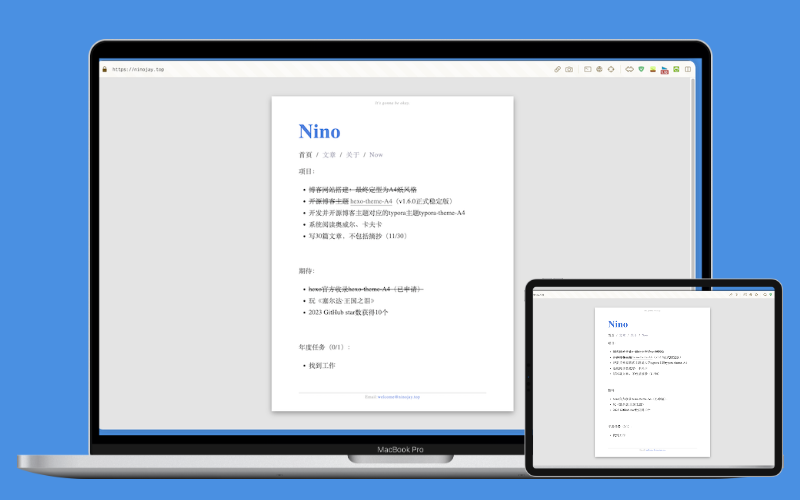Image resolution: width=800 pixels, height=500 pixels.
Task: Click the round globe icon in toolbar
Action: point(599,69)
